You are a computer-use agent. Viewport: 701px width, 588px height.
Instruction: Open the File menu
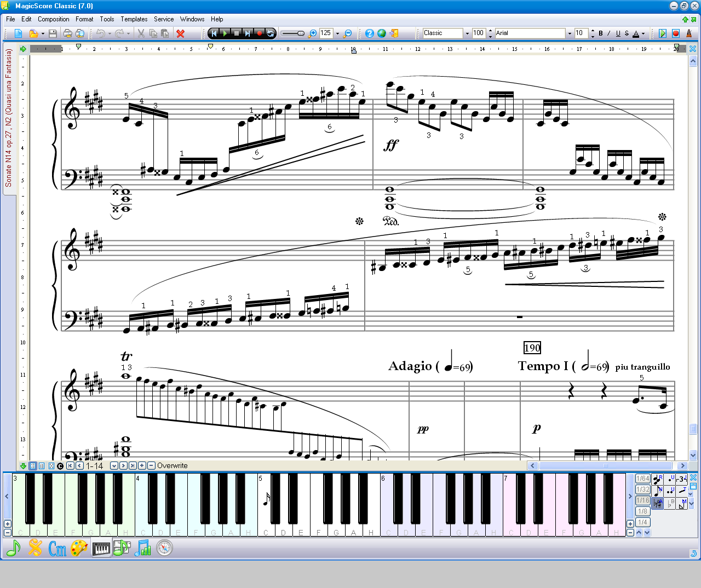[x=10, y=19]
